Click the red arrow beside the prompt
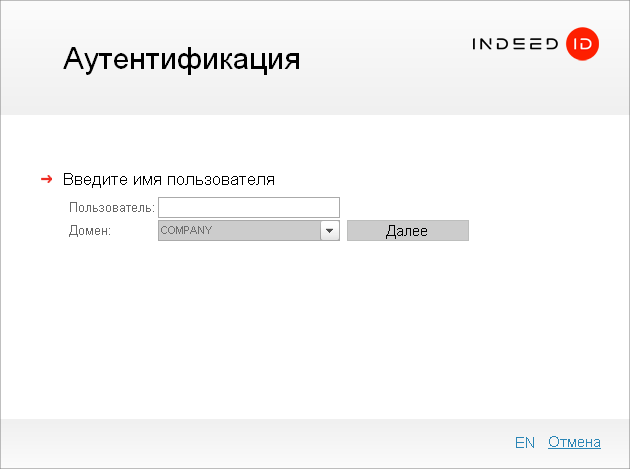This screenshot has width=630, height=469. click(46, 179)
